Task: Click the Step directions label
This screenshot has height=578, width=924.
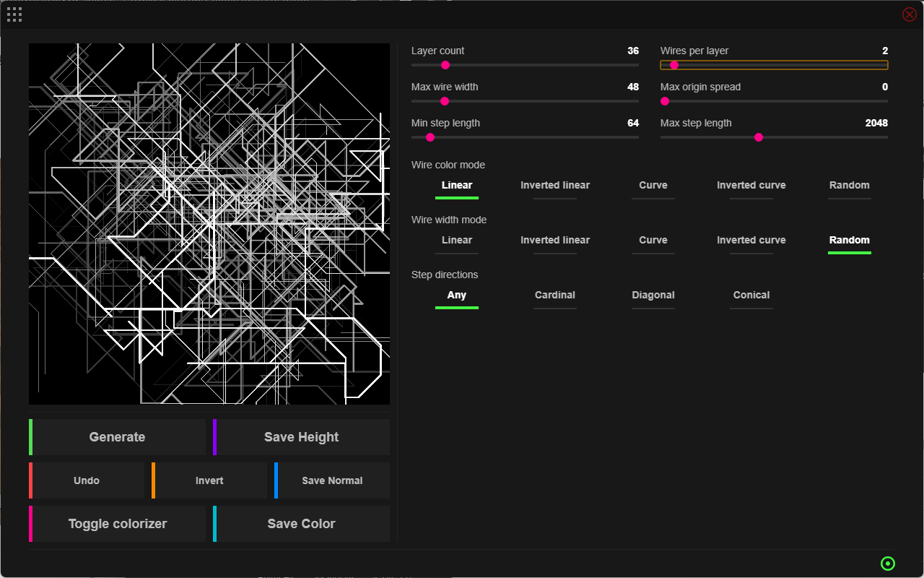Action: point(445,275)
